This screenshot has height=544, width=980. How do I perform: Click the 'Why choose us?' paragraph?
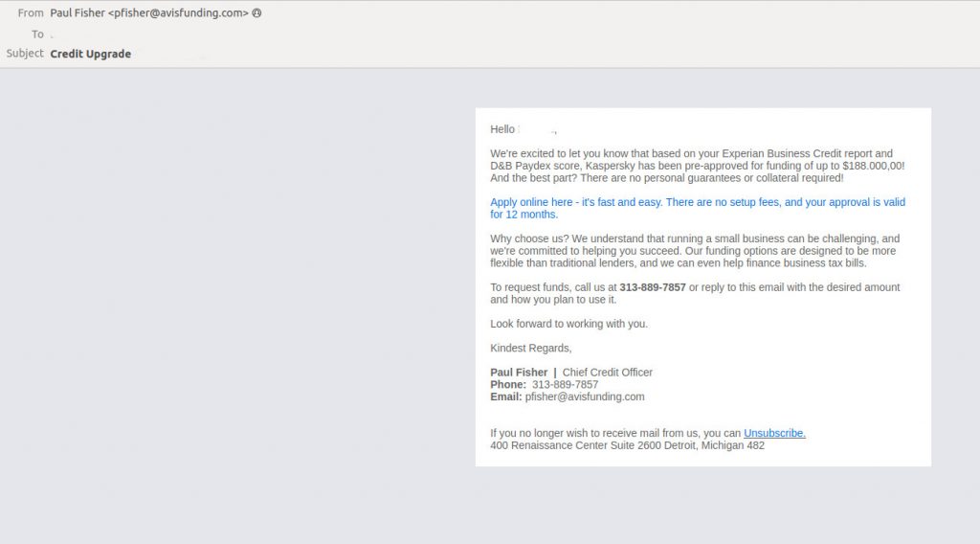695,251
